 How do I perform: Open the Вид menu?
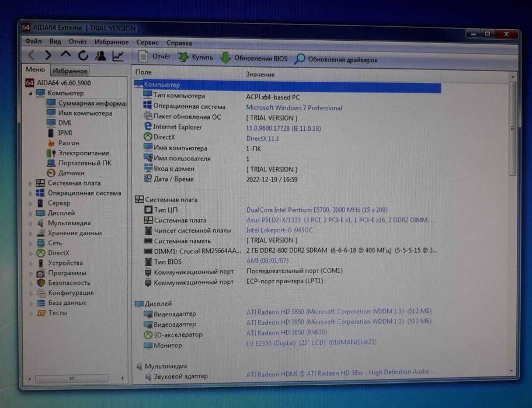55,41
